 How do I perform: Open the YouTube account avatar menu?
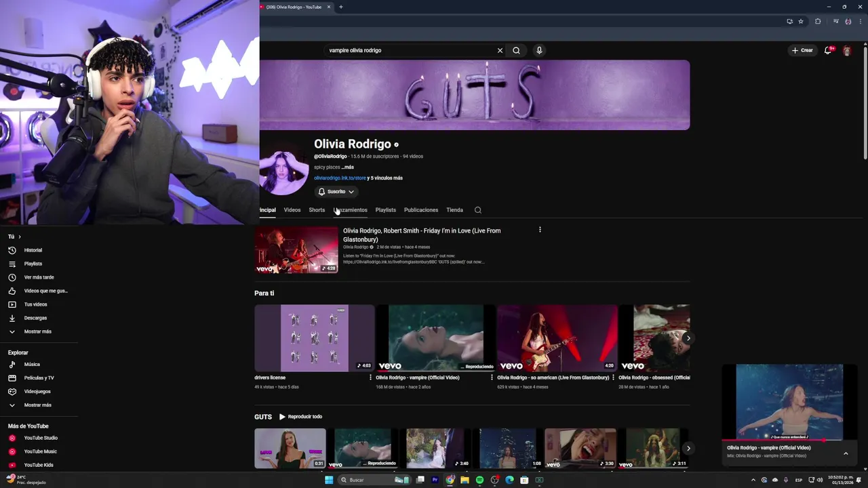[847, 50]
